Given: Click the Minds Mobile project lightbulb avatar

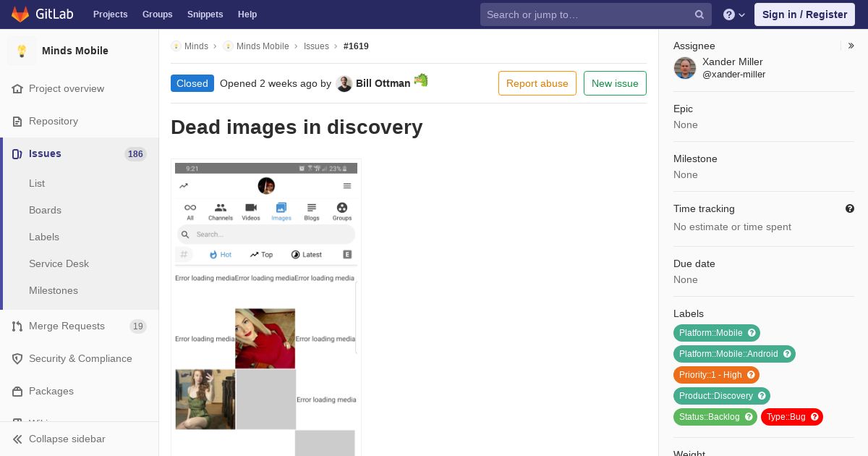Looking at the screenshot, I should coord(22,51).
